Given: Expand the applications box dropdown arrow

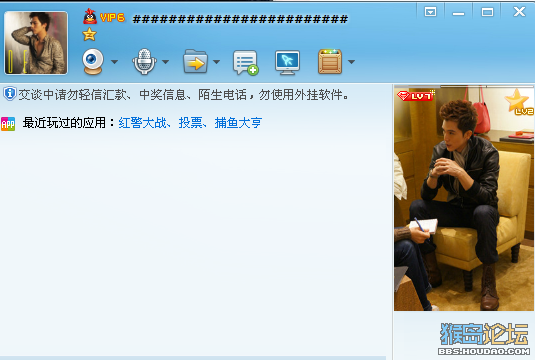Looking at the screenshot, I should point(351,62).
